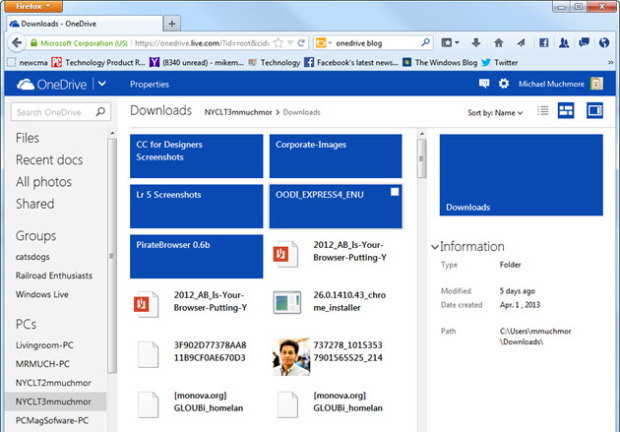Open the messaging chat icon in OneDrive header
620x432 pixels.
click(x=484, y=83)
